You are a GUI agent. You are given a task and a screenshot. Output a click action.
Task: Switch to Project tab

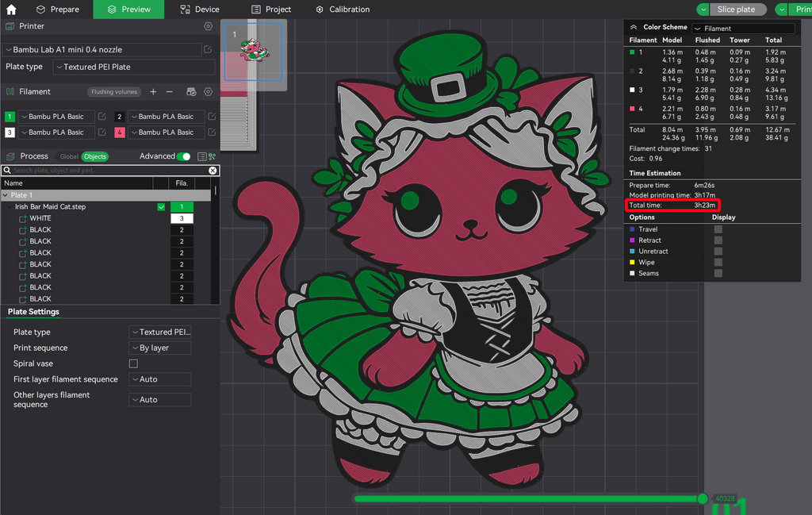click(x=271, y=10)
